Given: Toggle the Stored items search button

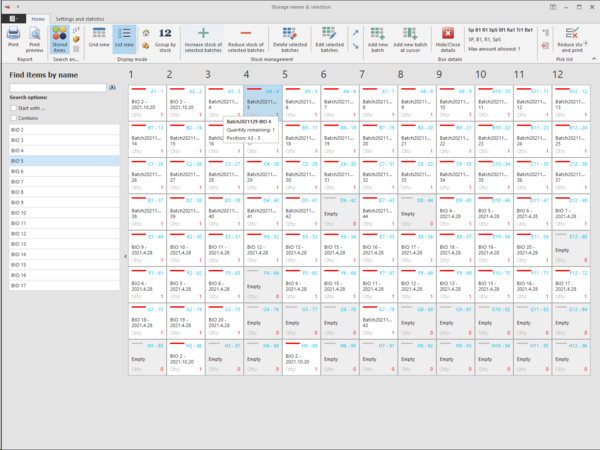Looking at the screenshot, I should (x=60, y=38).
